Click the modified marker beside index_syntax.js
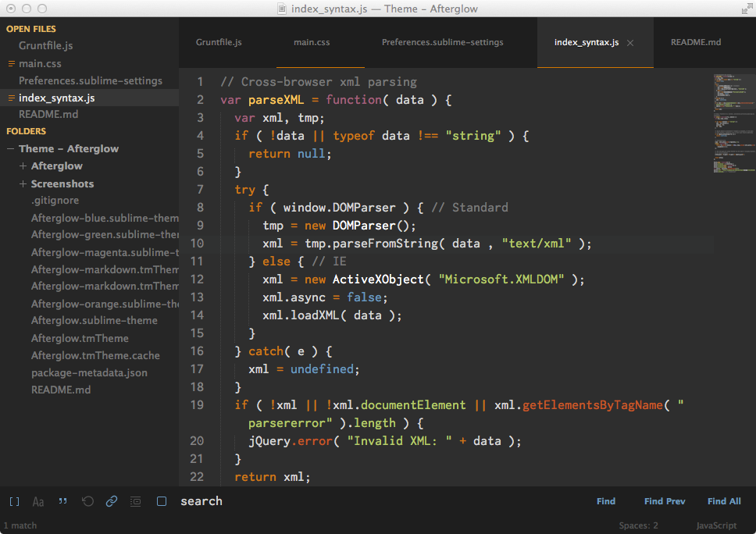The height and width of the screenshot is (534, 756). coord(11,98)
